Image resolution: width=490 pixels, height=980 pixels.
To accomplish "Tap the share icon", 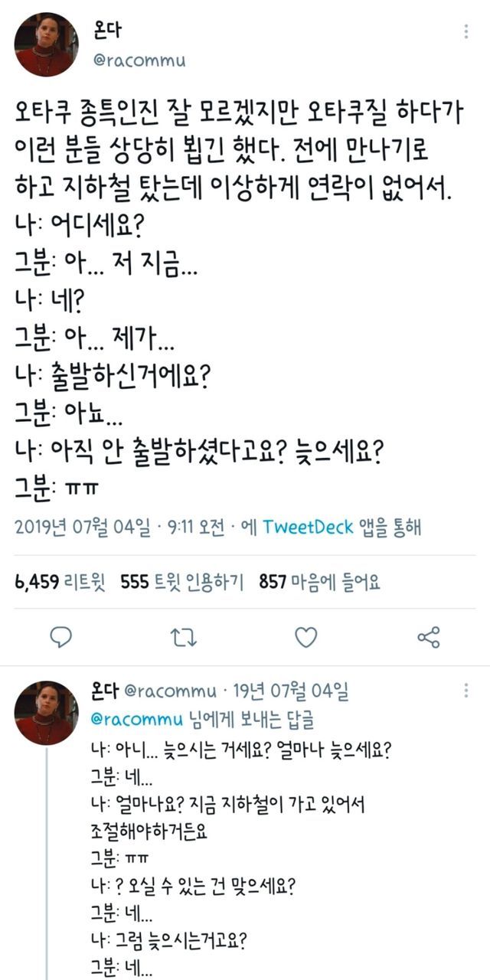I will coord(428,636).
